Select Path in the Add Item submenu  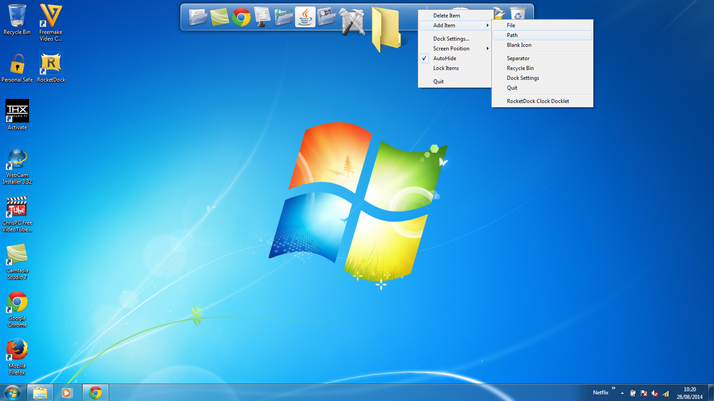click(542, 35)
